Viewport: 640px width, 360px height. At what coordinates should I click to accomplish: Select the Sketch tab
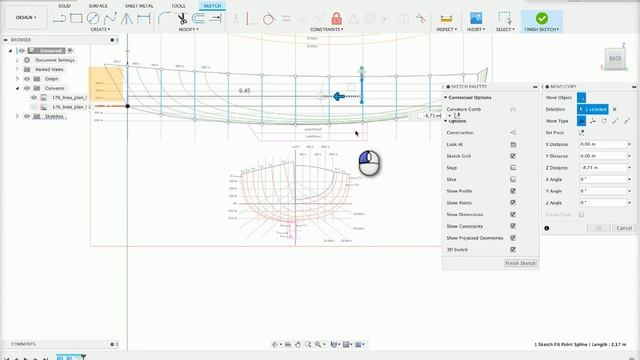click(x=212, y=6)
